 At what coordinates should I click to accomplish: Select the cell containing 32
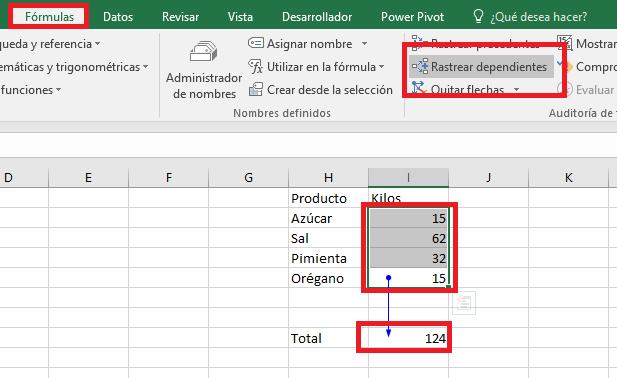click(408, 258)
